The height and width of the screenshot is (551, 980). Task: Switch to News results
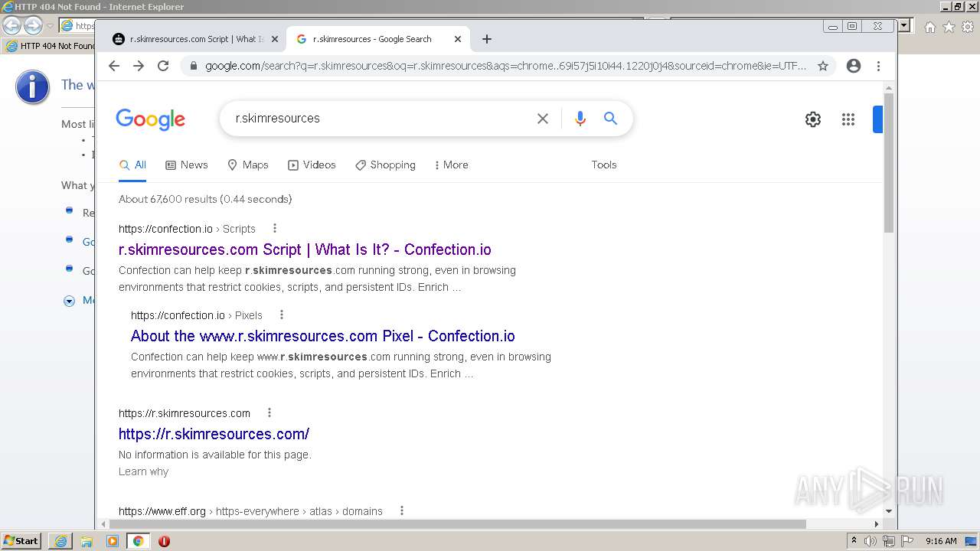tap(187, 165)
